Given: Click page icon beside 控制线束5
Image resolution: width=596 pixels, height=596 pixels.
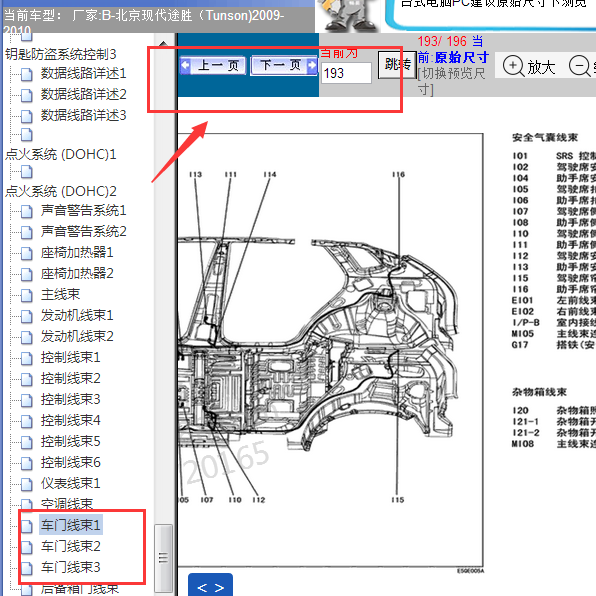Looking at the screenshot, I should (27, 442).
